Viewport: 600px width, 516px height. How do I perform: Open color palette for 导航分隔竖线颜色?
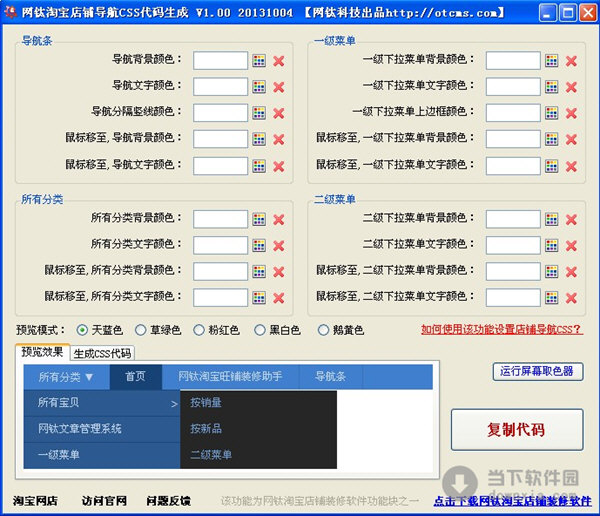point(259,112)
